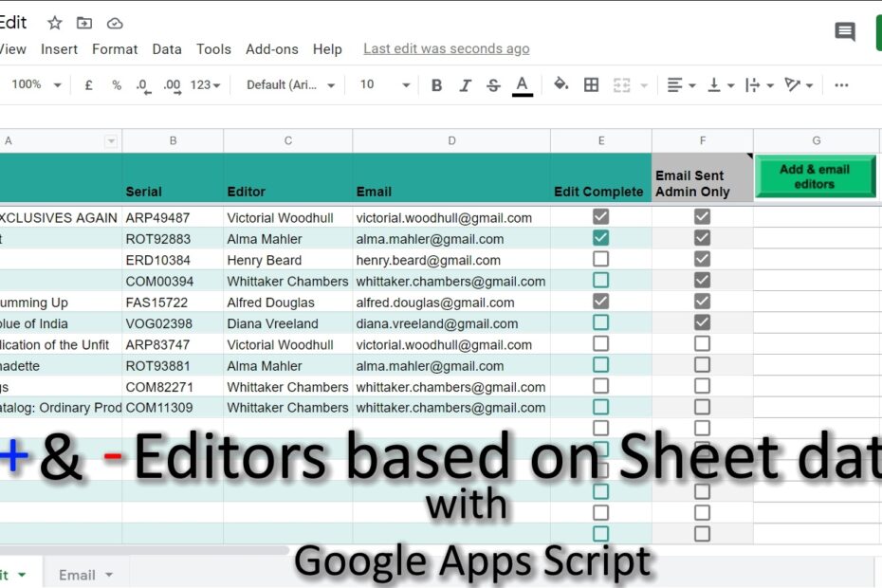Click the merge cells icon
The width and height of the screenshot is (882, 588).
click(621, 85)
